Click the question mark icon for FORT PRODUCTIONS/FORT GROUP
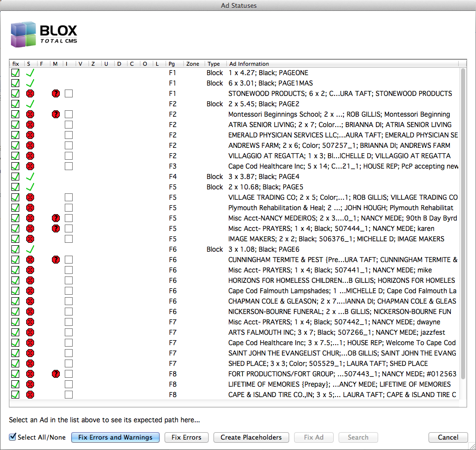Screen dimensions: 476x450 pyautogui.click(x=56, y=374)
